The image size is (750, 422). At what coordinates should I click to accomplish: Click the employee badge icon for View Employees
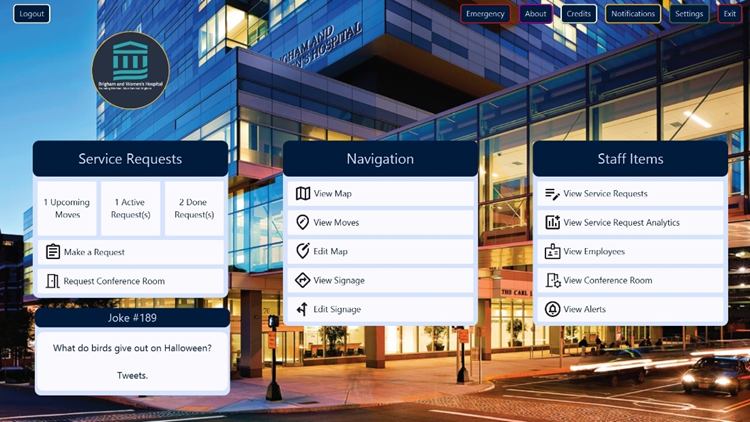click(x=553, y=252)
